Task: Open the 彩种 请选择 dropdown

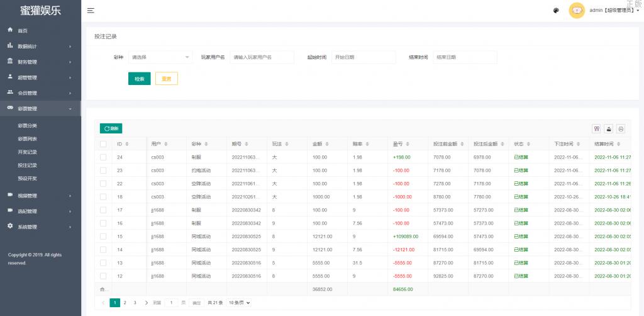Action: [x=160, y=57]
